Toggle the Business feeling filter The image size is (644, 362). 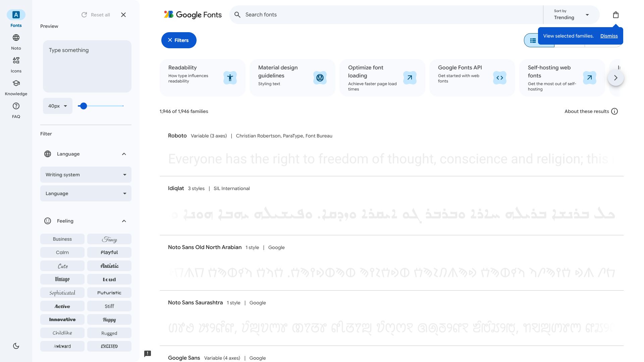(62, 239)
